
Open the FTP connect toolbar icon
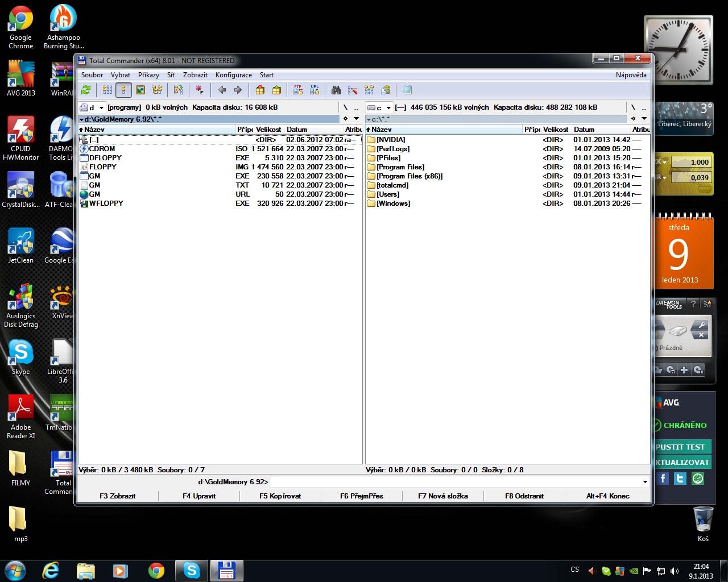(298, 90)
